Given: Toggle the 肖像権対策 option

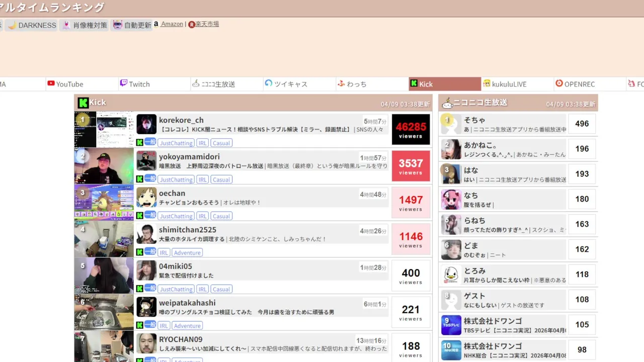Looking at the screenshot, I should tap(85, 25).
